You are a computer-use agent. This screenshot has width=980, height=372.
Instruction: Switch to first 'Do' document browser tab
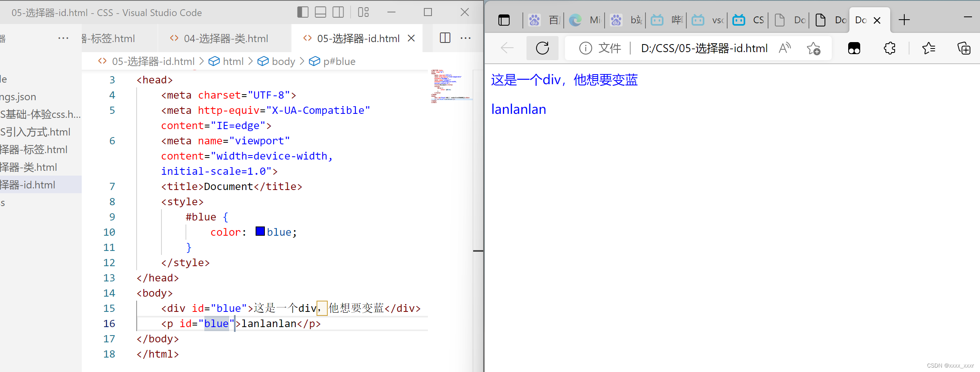[789, 20]
